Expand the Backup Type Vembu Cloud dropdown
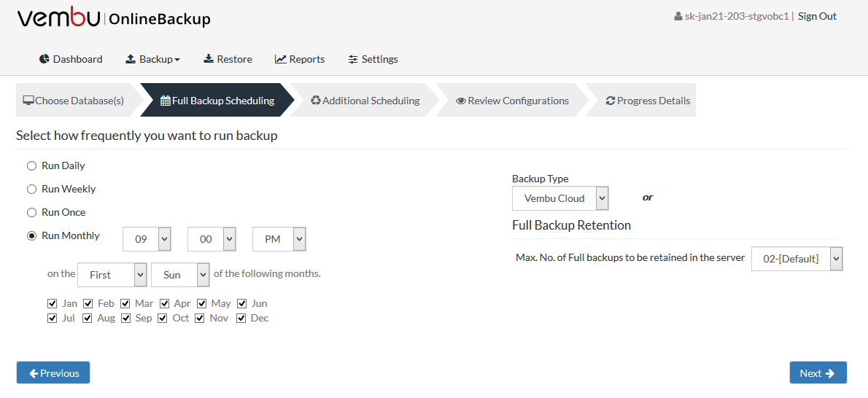 [x=560, y=198]
